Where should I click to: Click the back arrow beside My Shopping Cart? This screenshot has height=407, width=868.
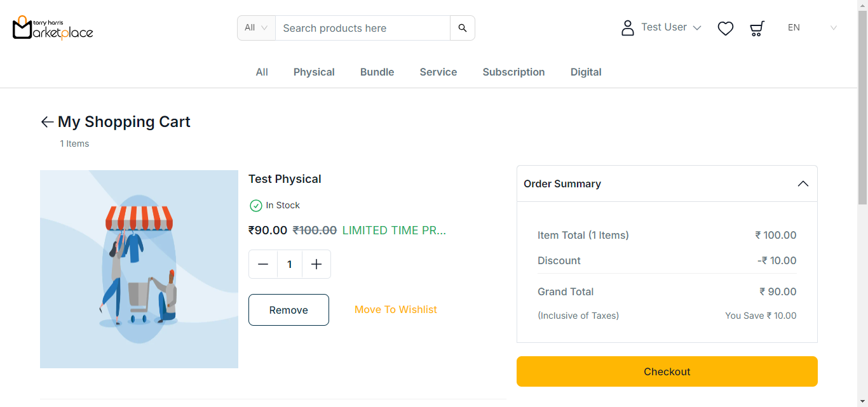coord(47,122)
